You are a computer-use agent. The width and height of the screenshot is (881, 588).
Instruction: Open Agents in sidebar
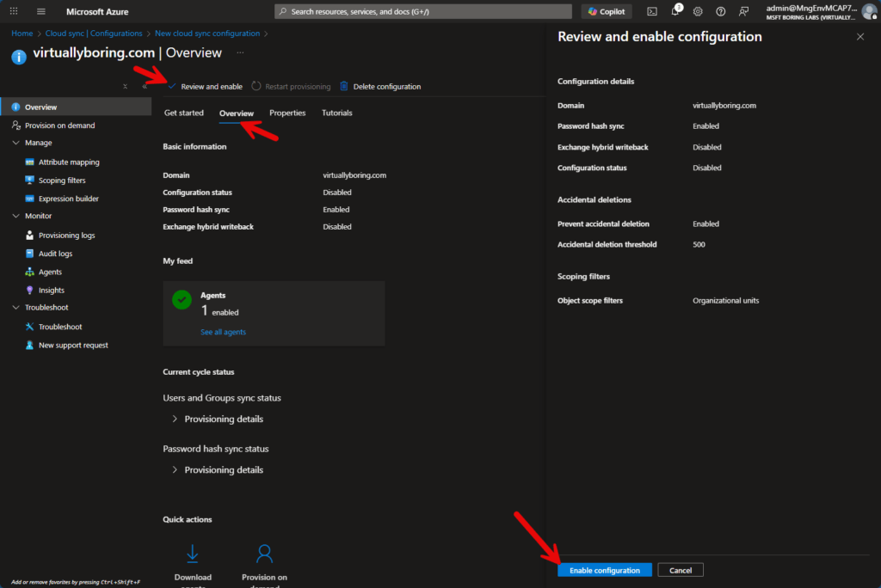pos(50,272)
